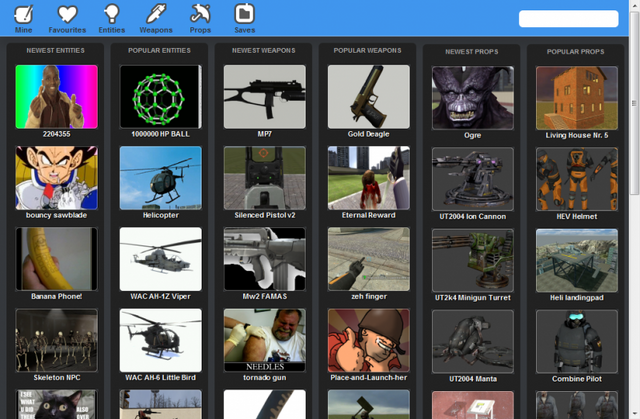Viewport: 640px width, 419px height.
Task: Select the tornado gun thumbnail
Action: point(264,340)
